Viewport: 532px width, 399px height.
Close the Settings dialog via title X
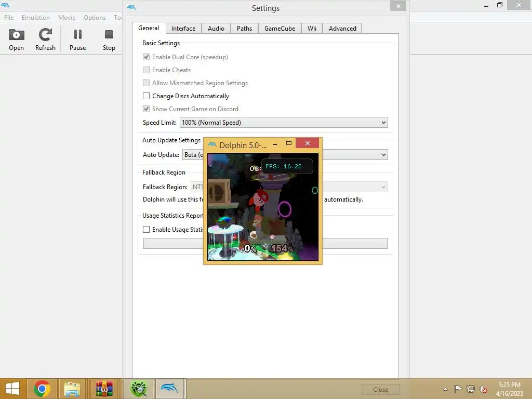point(398,6)
